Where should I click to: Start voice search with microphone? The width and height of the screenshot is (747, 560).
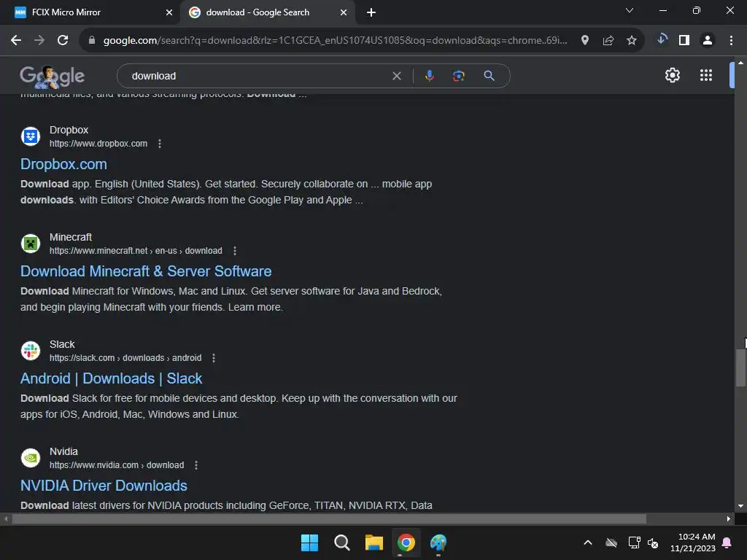click(x=429, y=76)
